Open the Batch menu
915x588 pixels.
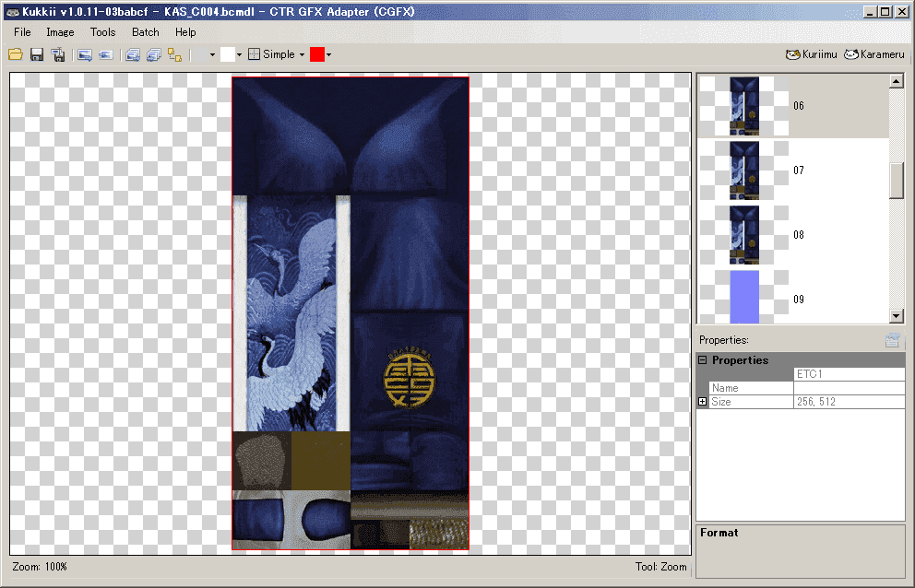click(146, 32)
